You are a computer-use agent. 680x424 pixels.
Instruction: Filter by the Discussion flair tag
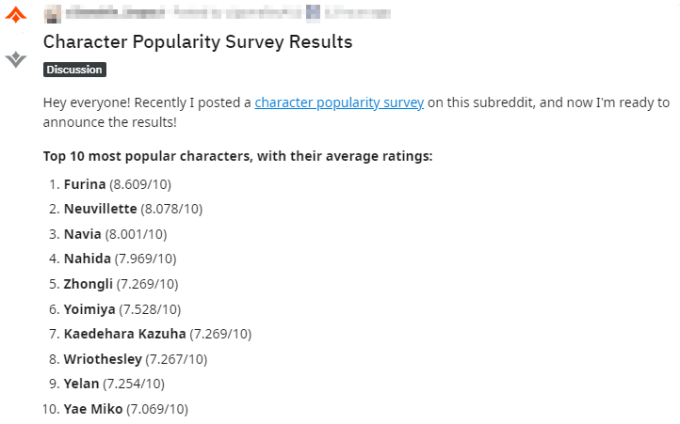point(74,70)
